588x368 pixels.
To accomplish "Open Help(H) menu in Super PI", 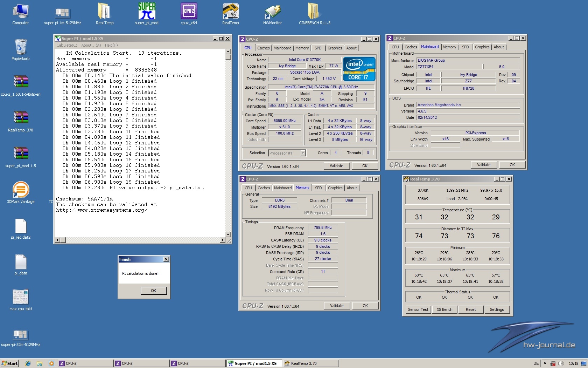I will pyautogui.click(x=111, y=45).
